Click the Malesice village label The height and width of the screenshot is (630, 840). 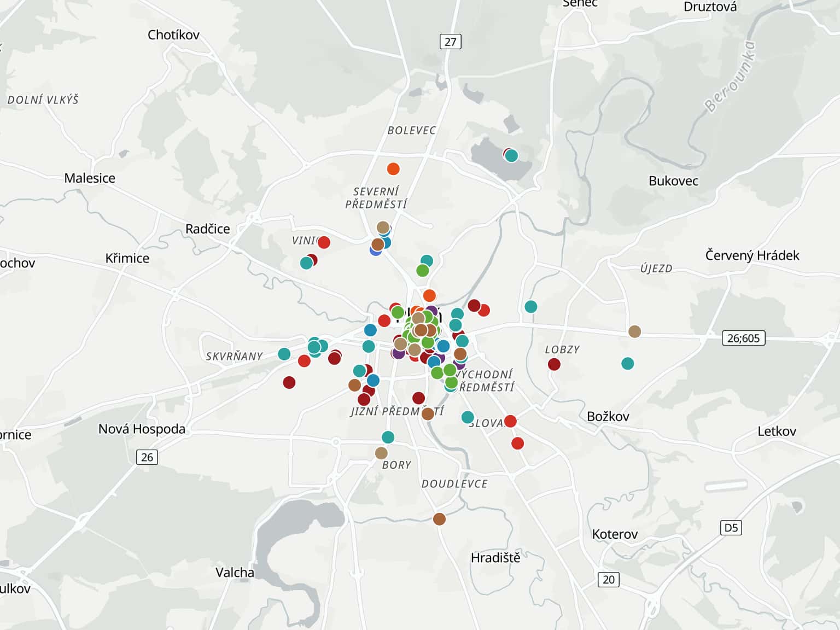click(x=90, y=178)
